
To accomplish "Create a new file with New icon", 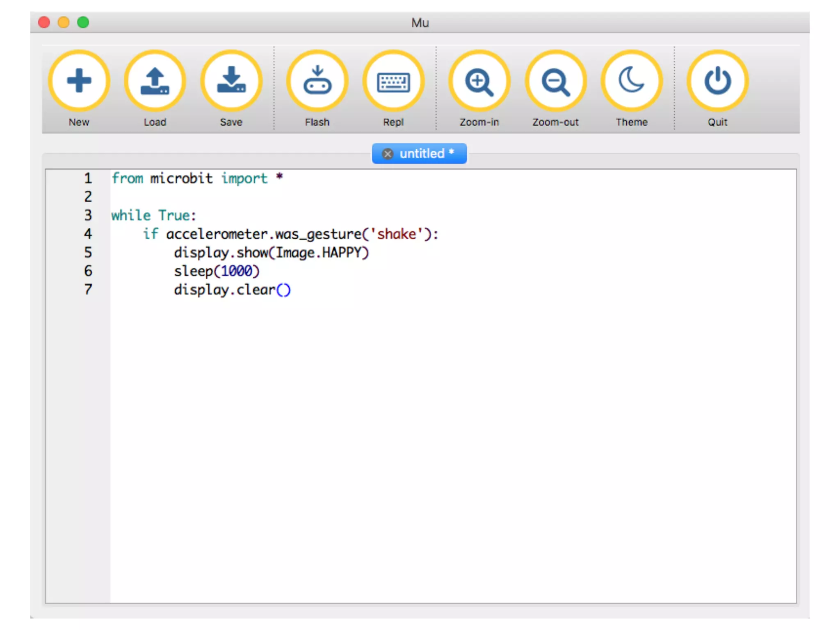I will pyautogui.click(x=79, y=81).
